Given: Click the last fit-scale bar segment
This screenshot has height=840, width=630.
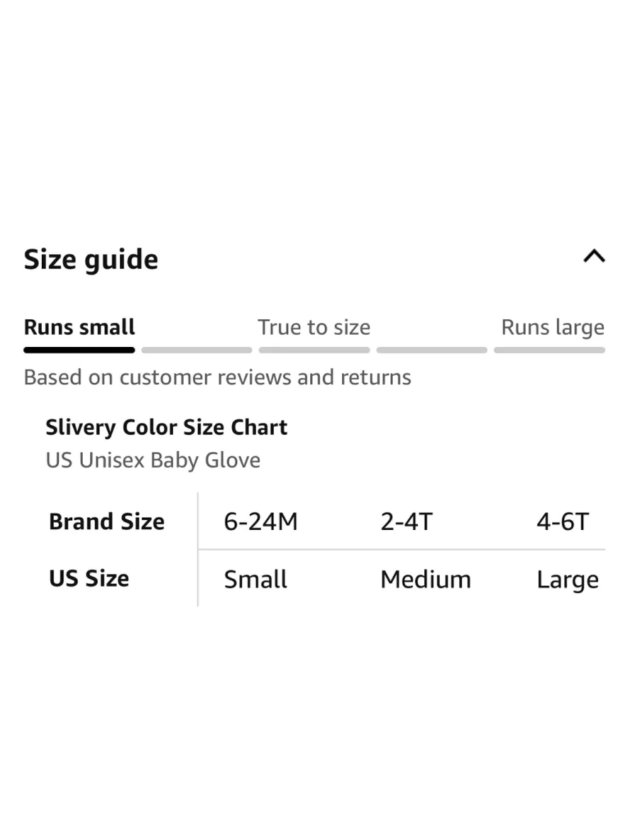Looking at the screenshot, I should [549, 350].
